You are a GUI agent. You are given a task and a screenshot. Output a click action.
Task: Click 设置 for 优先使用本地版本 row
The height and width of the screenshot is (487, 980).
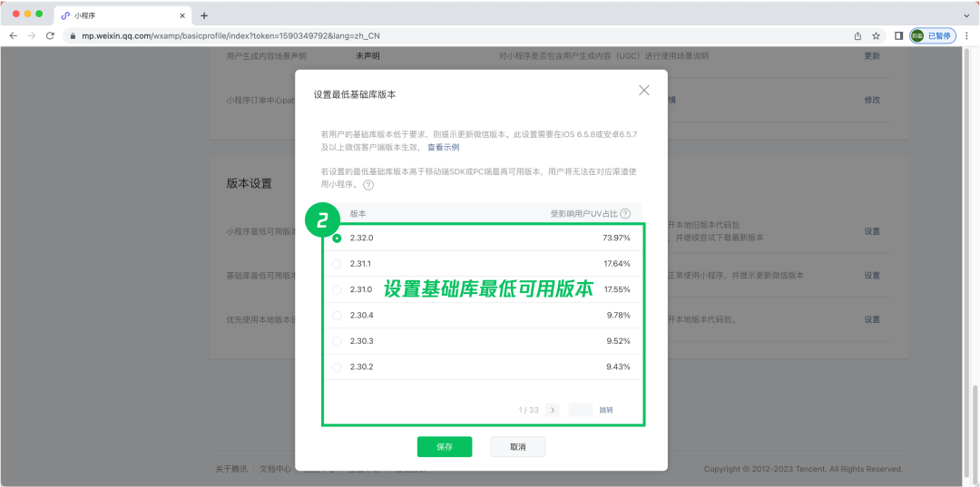point(872,319)
